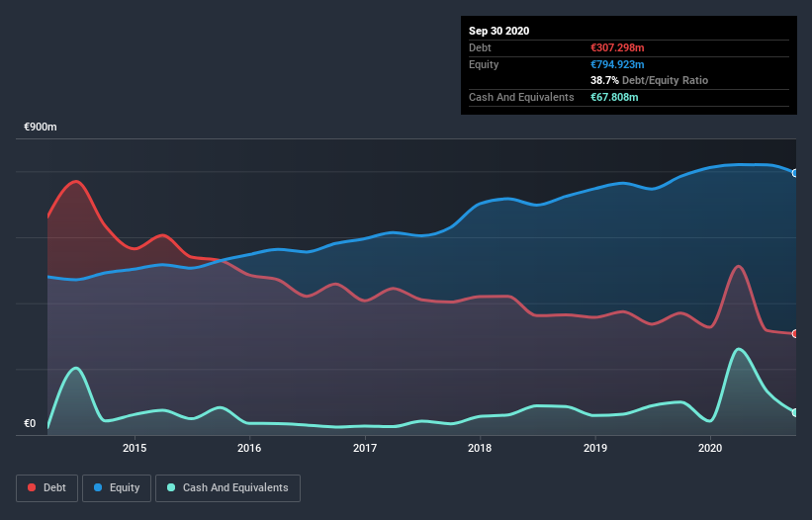Click the teal Cash endpoint marker
The image size is (812, 520).
(x=795, y=412)
